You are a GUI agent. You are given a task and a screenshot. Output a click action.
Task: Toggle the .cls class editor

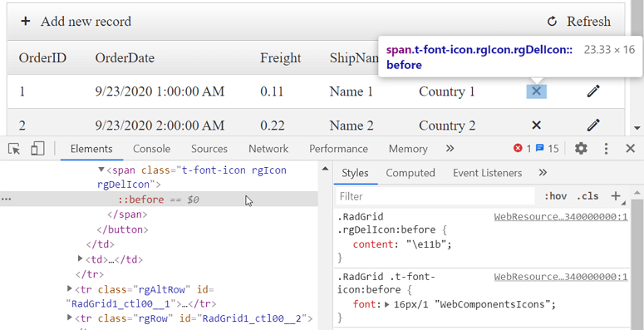(587, 196)
